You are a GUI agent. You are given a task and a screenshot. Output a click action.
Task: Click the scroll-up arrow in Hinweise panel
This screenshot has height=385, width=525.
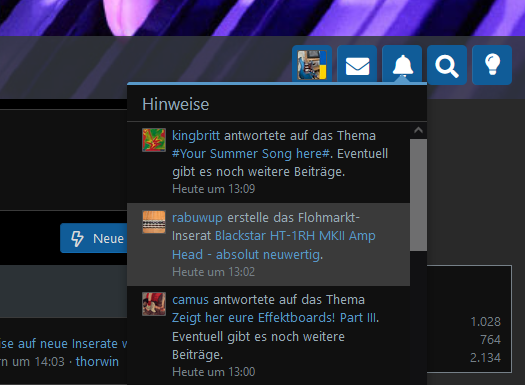tap(418, 130)
